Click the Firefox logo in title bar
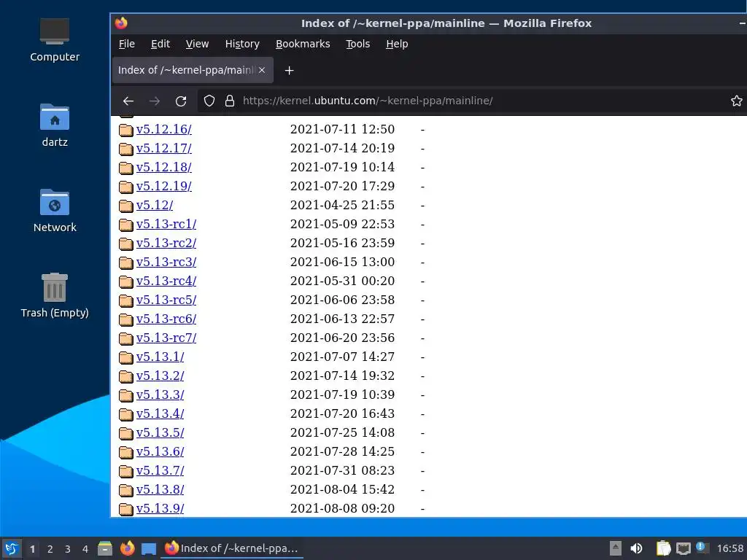The image size is (747, 560). coord(121,23)
